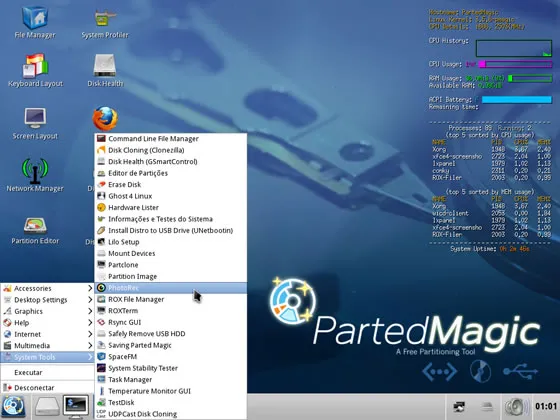Click Executar in the start menu

[x=47, y=372]
